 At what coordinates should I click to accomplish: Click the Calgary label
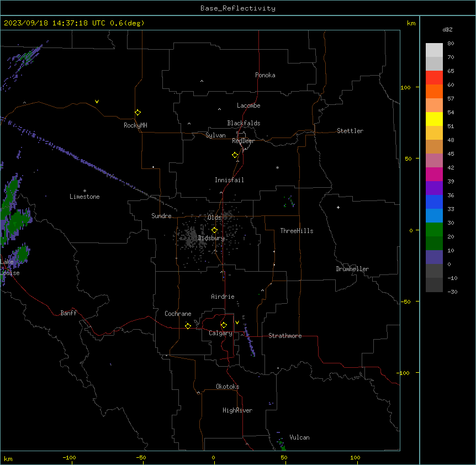pyautogui.click(x=221, y=333)
